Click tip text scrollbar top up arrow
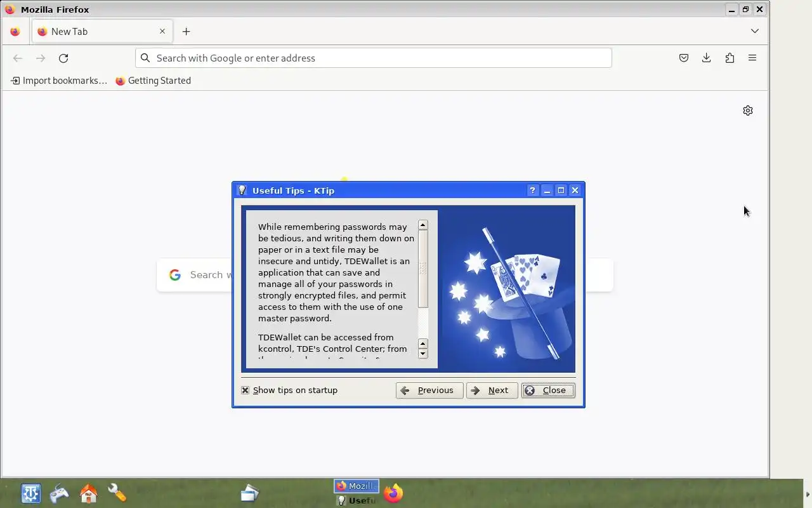 click(x=423, y=225)
